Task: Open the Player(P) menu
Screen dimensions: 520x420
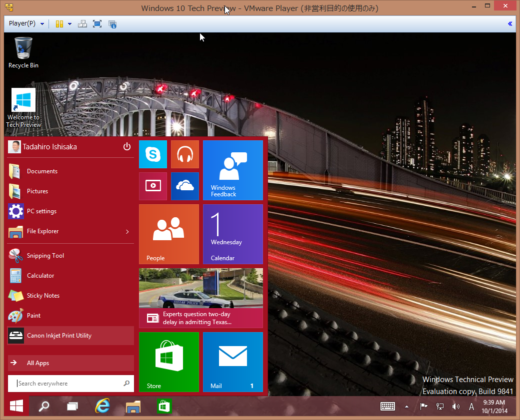Action: [22, 23]
